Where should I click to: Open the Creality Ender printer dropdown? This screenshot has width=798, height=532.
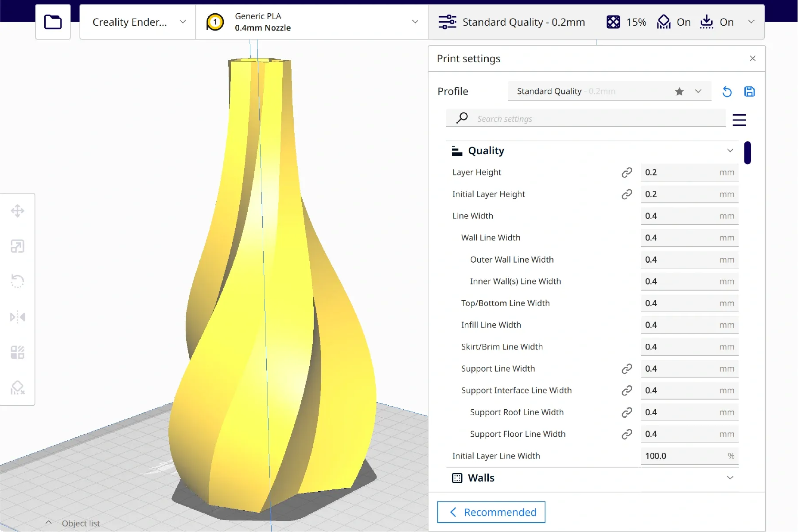point(138,22)
